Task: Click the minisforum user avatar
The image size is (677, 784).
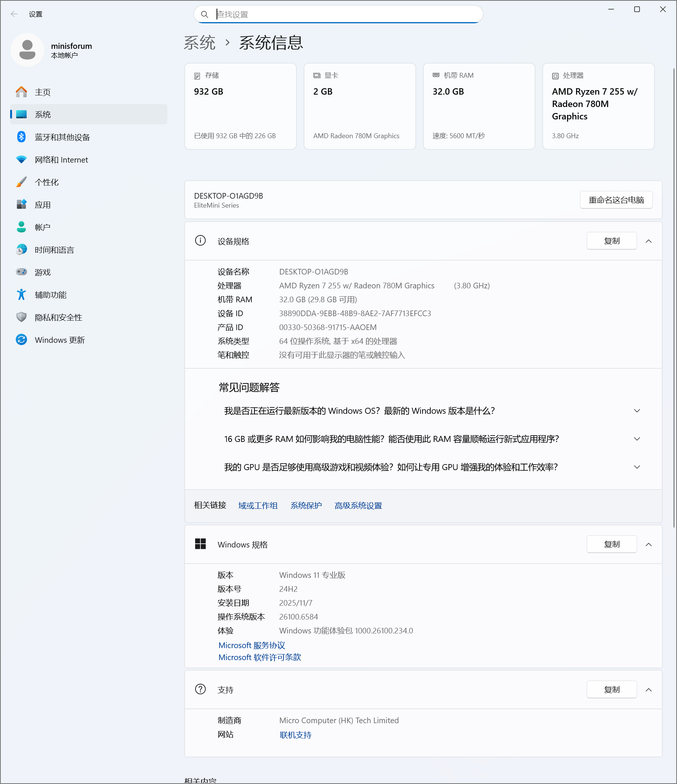Action: (27, 50)
